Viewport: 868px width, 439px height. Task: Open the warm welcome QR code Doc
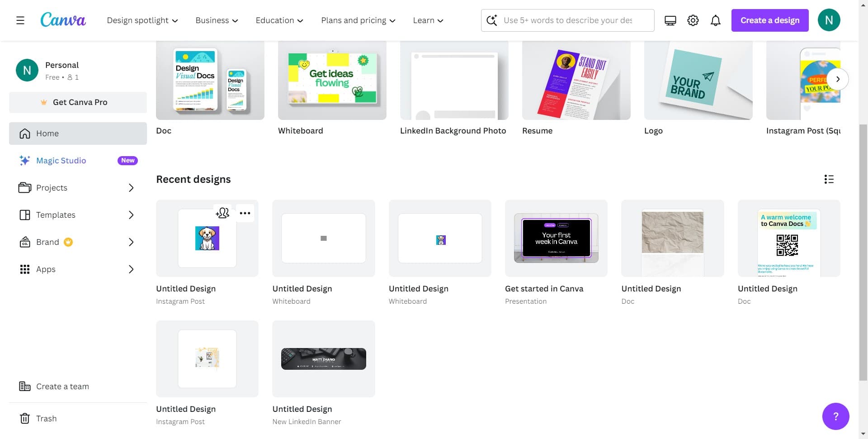[x=789, y=239]
